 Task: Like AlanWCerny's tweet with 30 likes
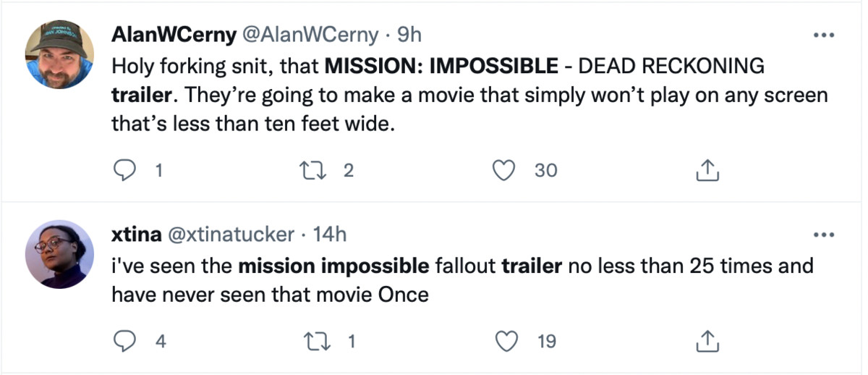coord(503,170)
